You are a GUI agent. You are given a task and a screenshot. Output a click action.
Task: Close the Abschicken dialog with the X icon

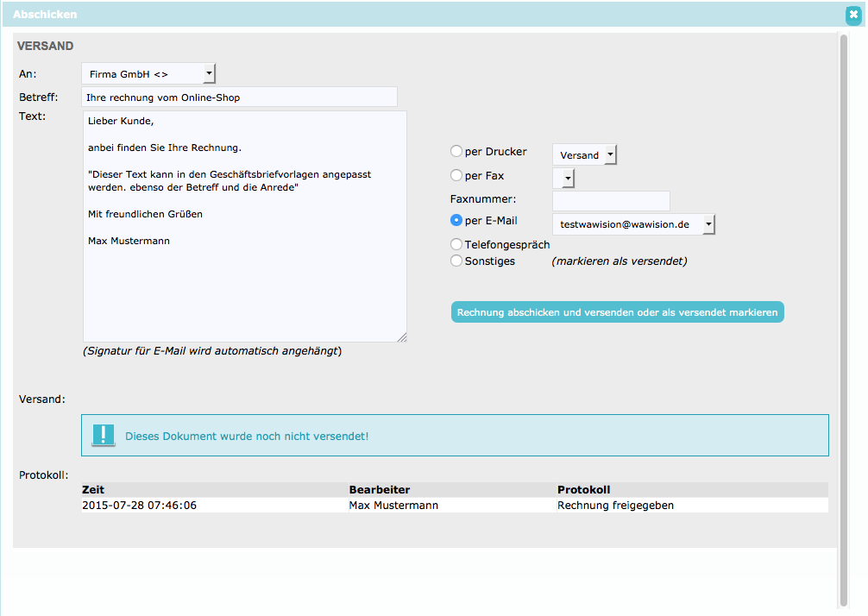853,15
